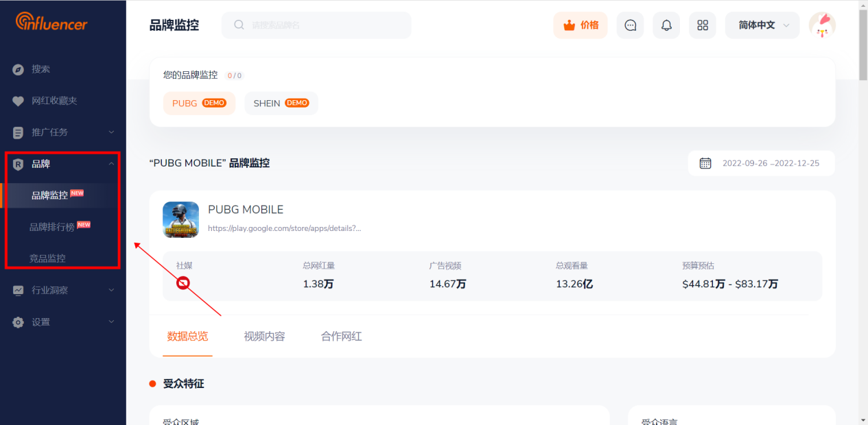Click the 总网红量 value 1.38万
This screenshot has width=868, height=425.
click(318, 284)
